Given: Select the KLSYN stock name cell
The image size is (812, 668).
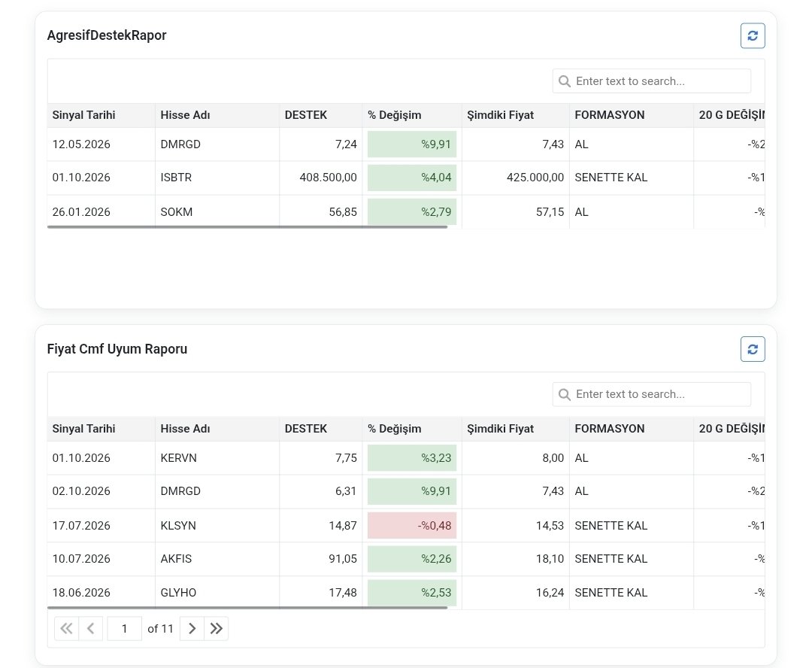Looking at the screenshot, I should pyautogui.click(x=217, y=526).
